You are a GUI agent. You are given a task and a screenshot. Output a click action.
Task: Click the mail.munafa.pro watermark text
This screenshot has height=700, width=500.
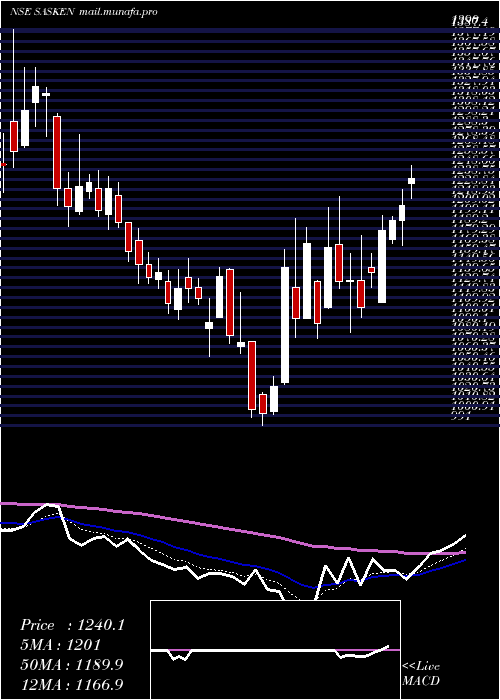tap(118, 12)
